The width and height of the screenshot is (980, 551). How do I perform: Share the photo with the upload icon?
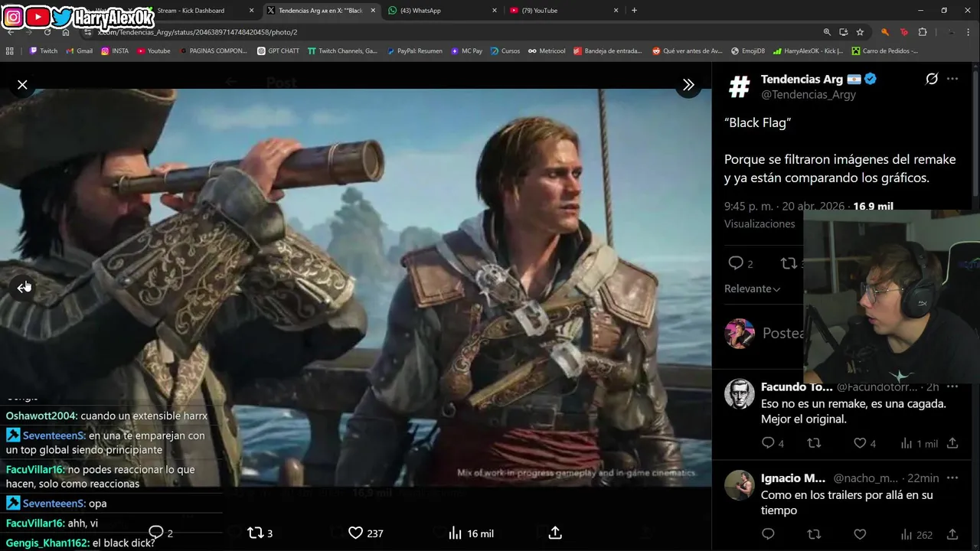[555, 533]
